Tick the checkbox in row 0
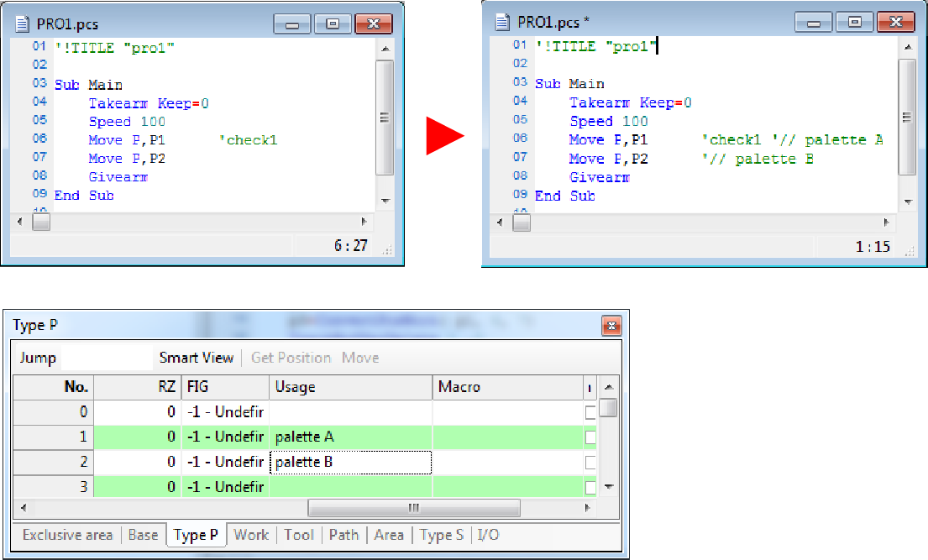This screenshot has height=560, width=928. 590,412
